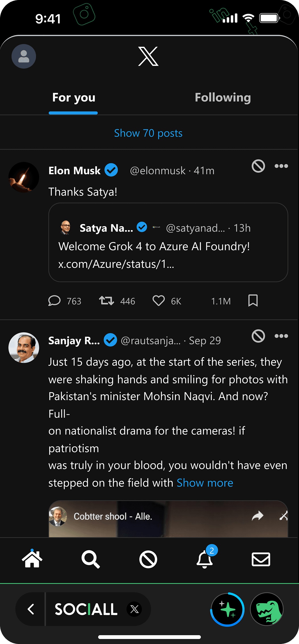The width and height of the screenshot is (299, 644).
Task: Open Messages envelope icon
Action: click(261, 559)
